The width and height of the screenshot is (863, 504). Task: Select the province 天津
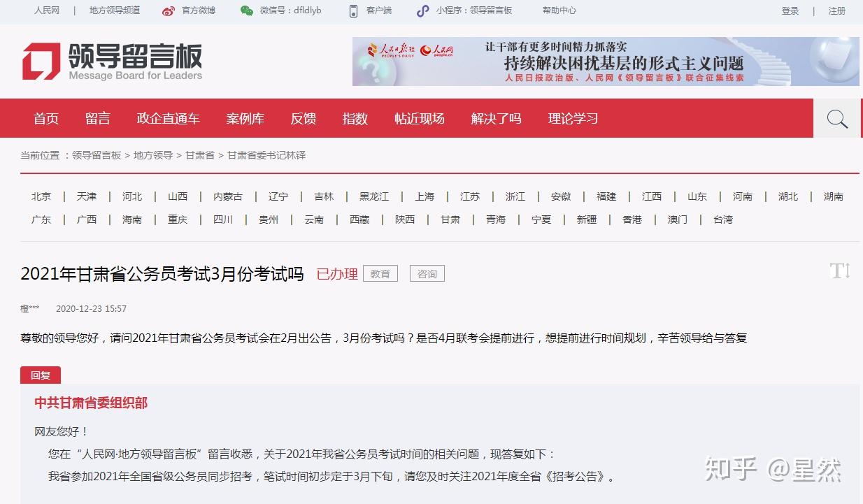(87, 196)
